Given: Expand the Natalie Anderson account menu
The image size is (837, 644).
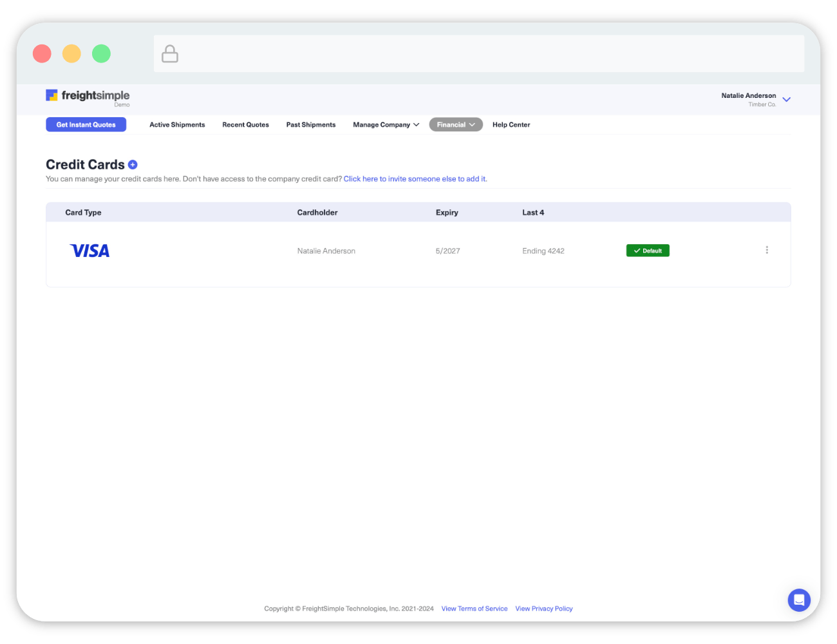Looking at the screenshot, I should [x=785, y=99].
